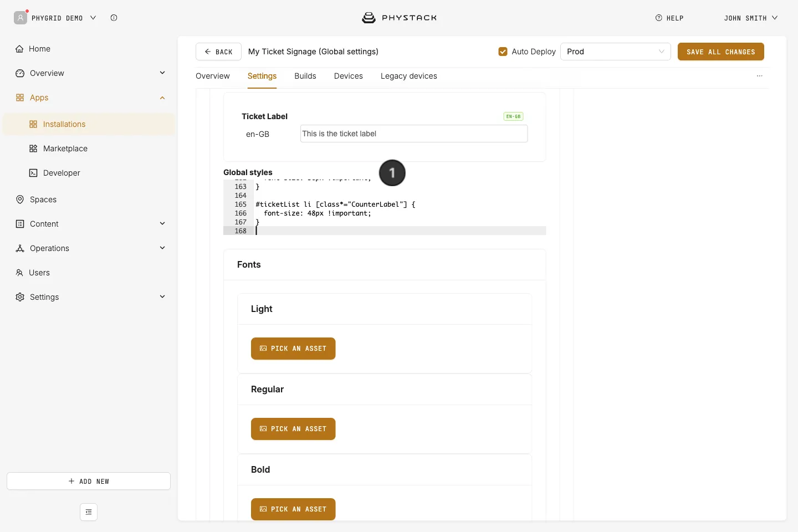
Task: Expand the Operations sidebar section chevron
Action: 162,248
